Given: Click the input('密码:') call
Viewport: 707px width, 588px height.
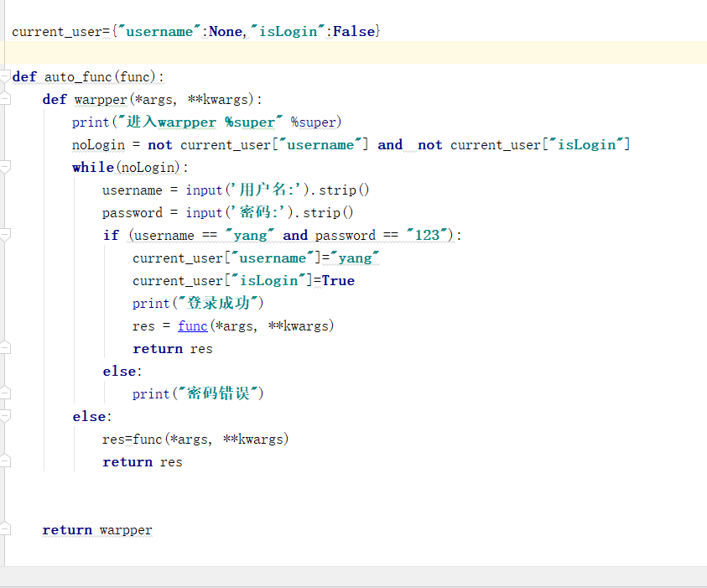Looking at the screenshot, I should coord(239,212).
